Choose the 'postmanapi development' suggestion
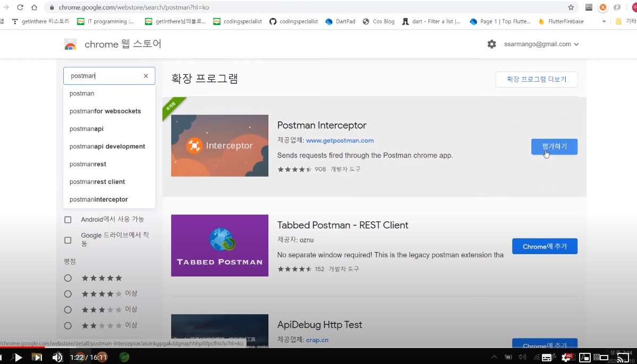 tap(109, 146)
